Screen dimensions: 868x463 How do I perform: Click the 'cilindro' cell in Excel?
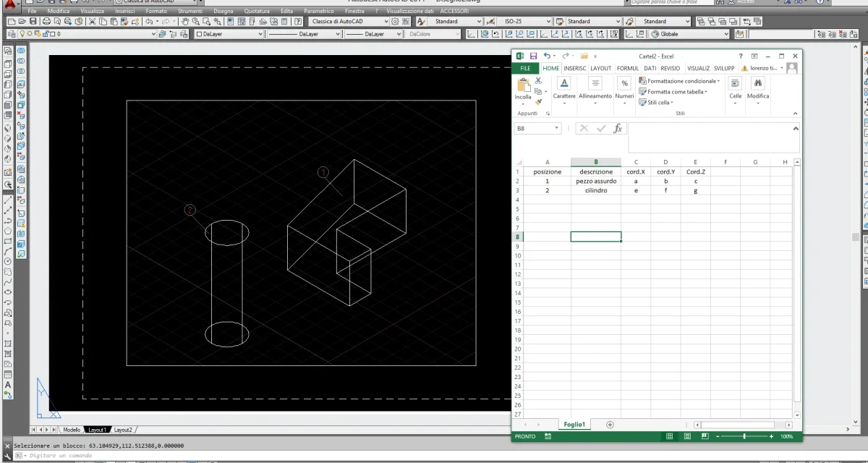[x=596, y=190]
